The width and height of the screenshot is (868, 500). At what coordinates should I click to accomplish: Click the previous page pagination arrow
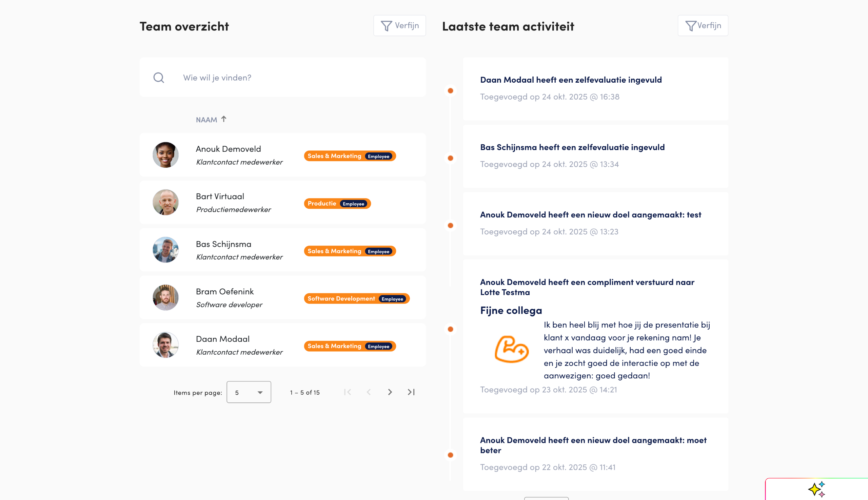pos(369,392)
